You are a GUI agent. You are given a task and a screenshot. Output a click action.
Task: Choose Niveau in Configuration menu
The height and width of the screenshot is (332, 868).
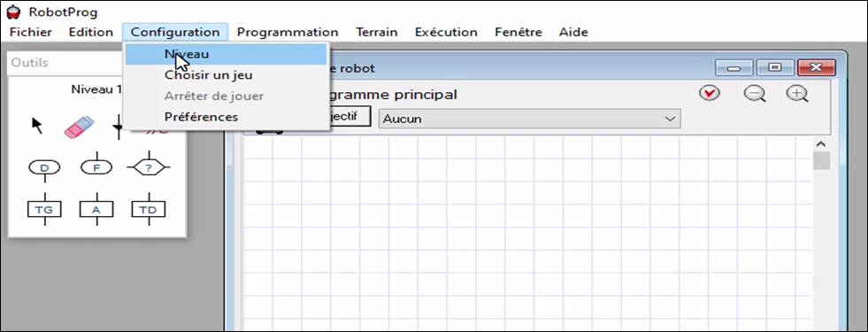coord(226,54)
